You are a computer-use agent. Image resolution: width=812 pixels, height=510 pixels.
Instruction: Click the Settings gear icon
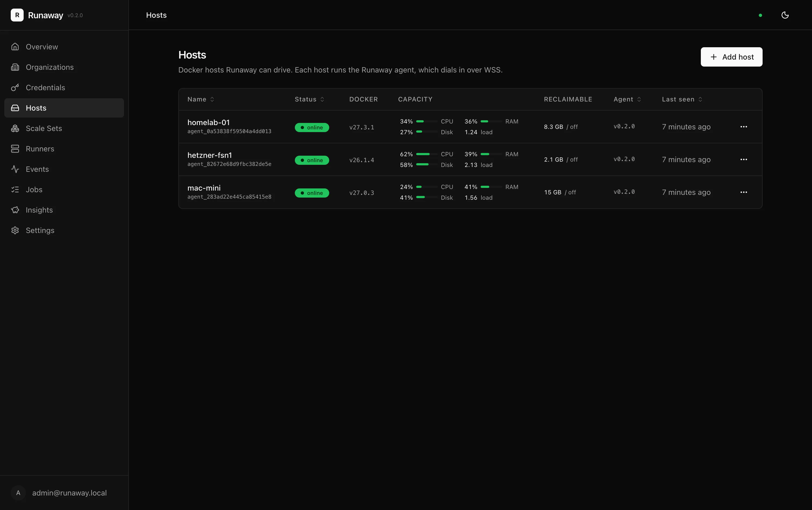[15, 230]
